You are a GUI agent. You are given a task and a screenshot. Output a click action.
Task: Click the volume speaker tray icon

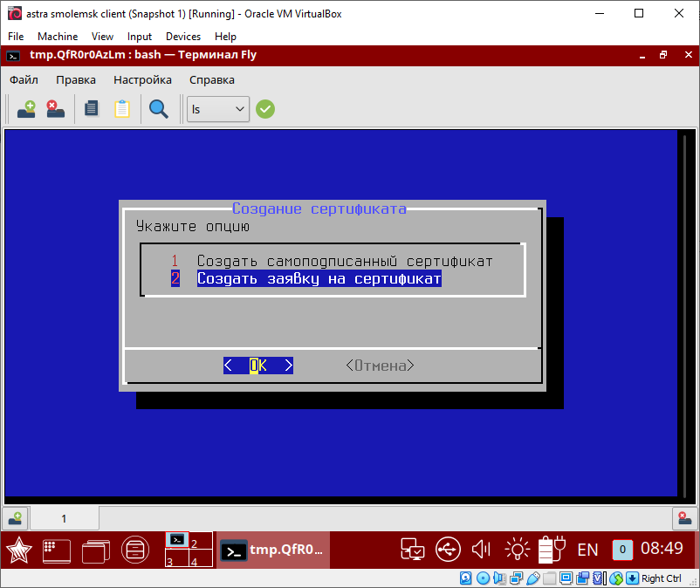coord(481,550)
